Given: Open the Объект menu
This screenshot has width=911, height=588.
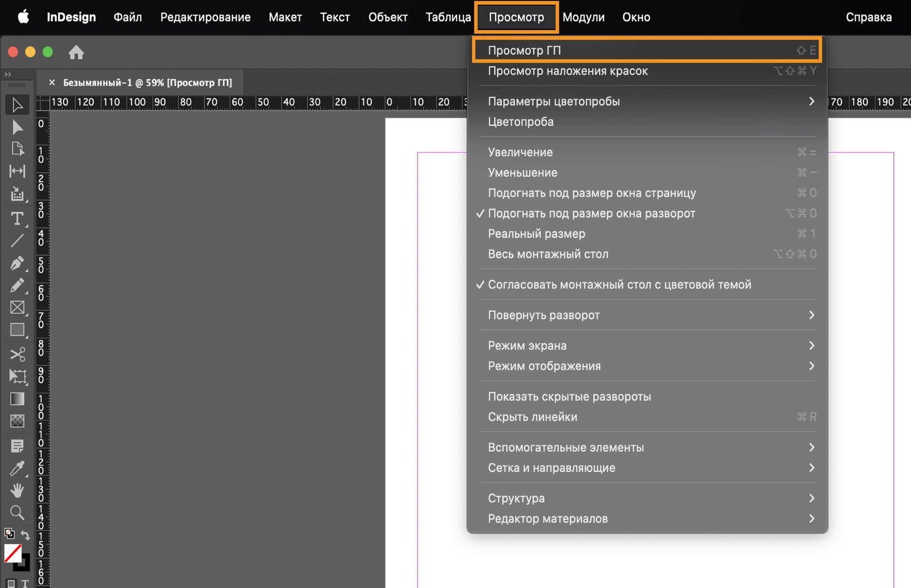Looking at the screenshot, I should (388, 17).
